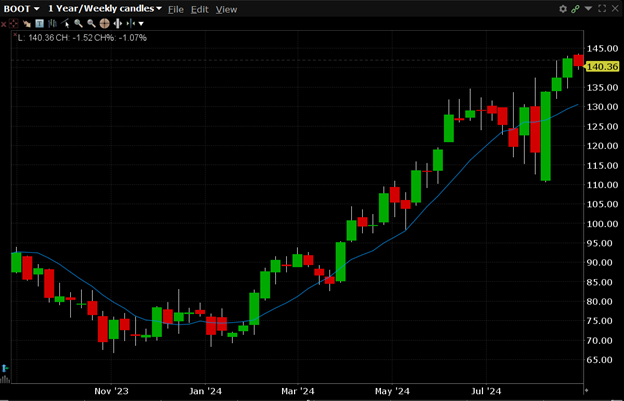This screenshot has height=401, width=624.
Task: Click the Jan '24 date axis label
Action: [205, 391]
